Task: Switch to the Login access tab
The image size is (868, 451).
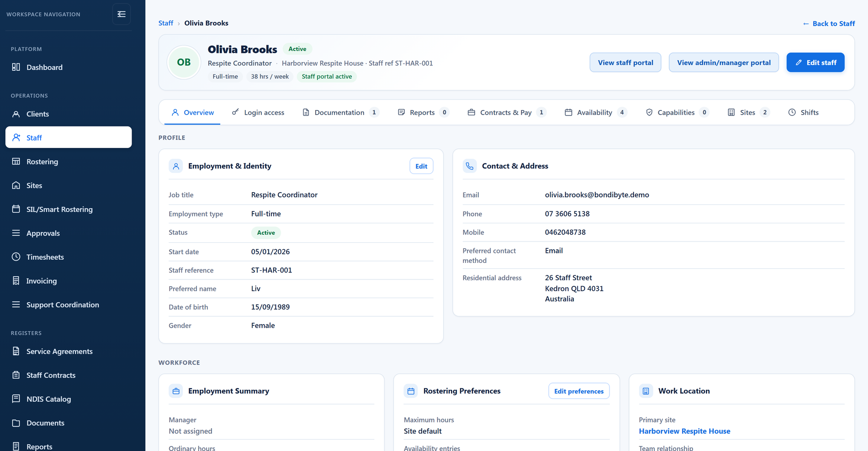Action: [x=258, y=112]
